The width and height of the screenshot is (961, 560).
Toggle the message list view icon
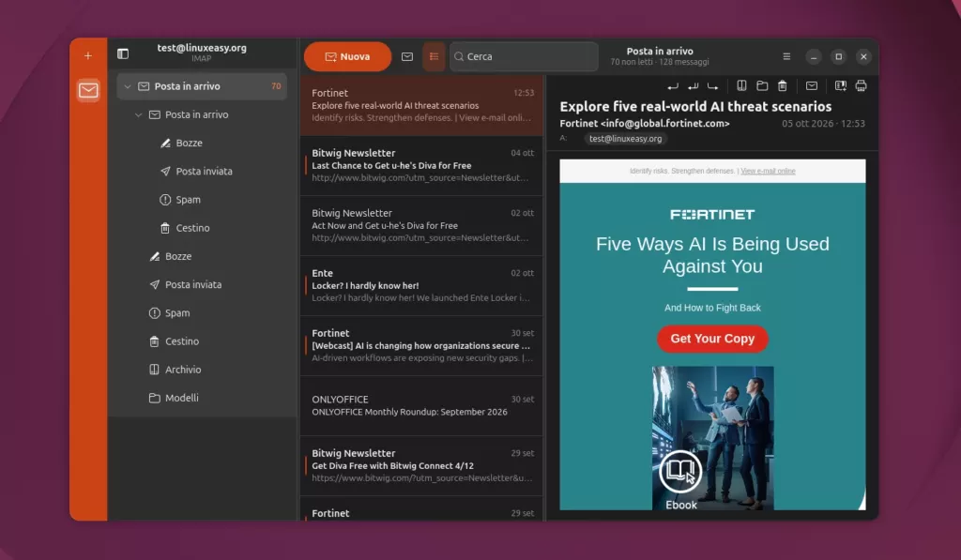pos(434,56)
